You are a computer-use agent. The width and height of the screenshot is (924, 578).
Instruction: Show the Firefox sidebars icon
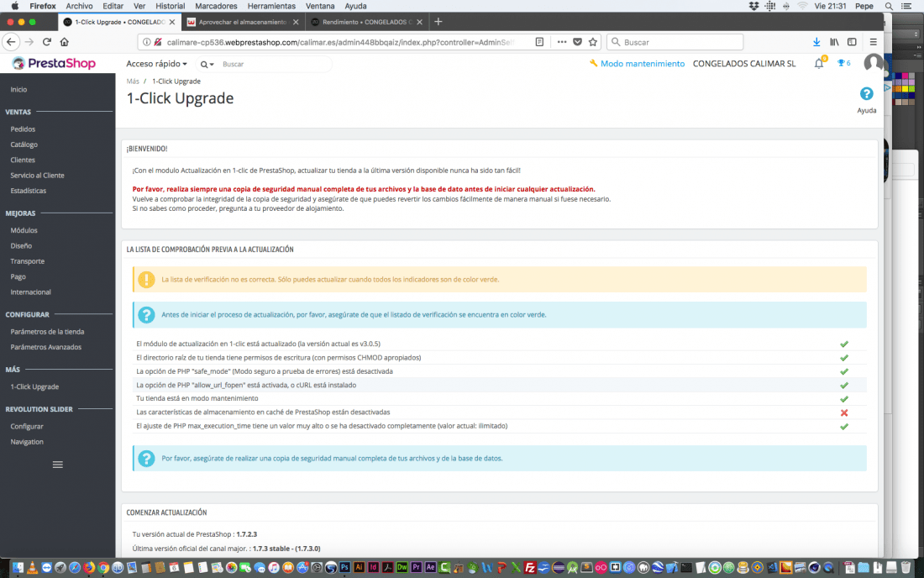(852, 42)
